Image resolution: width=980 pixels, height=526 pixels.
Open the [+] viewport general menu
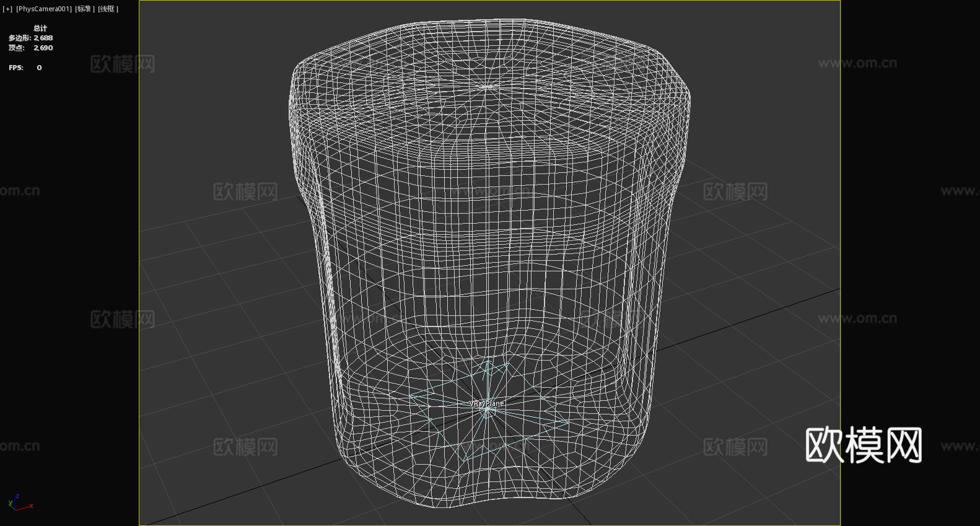(x=7, y=9)
